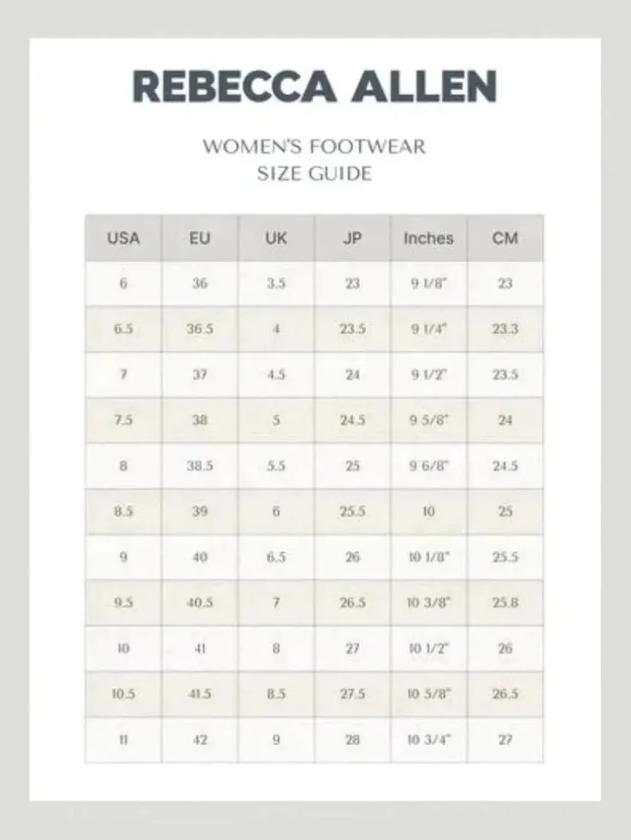Click JP size 24.5 cell
The height and width of the screenshot is (840, 631).
tap(352, 420)
